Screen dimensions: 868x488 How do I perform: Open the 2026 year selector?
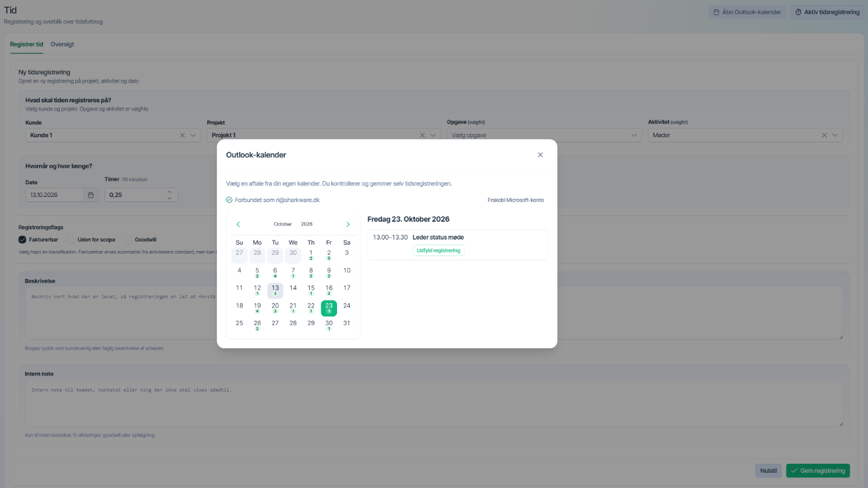pyautogui.click(x=307, y=224)
